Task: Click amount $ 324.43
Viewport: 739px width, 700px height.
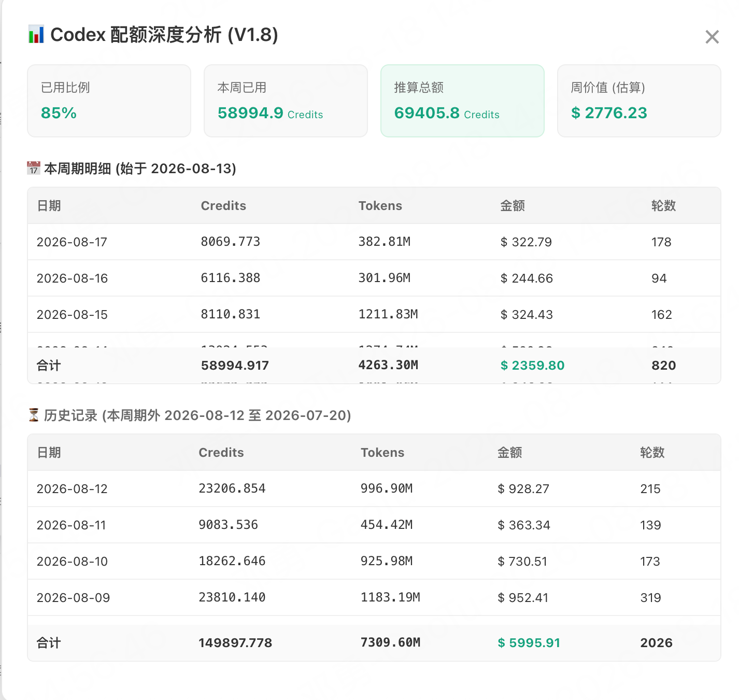Action: click(x=527, y=315)
